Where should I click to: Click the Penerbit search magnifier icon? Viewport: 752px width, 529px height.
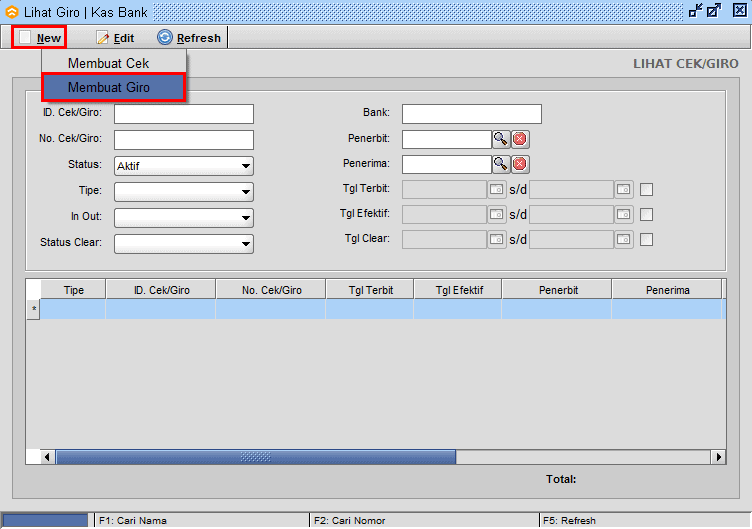coord(501,139)
